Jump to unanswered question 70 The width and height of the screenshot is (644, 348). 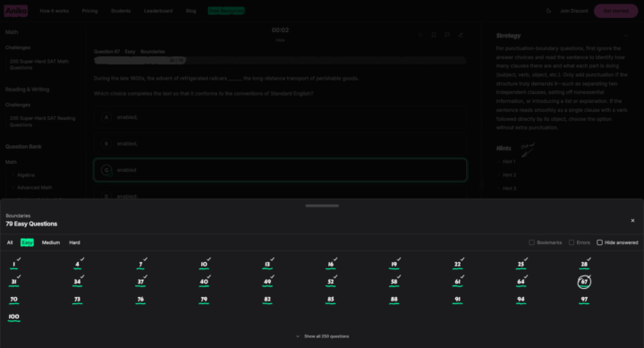point(14,300)
